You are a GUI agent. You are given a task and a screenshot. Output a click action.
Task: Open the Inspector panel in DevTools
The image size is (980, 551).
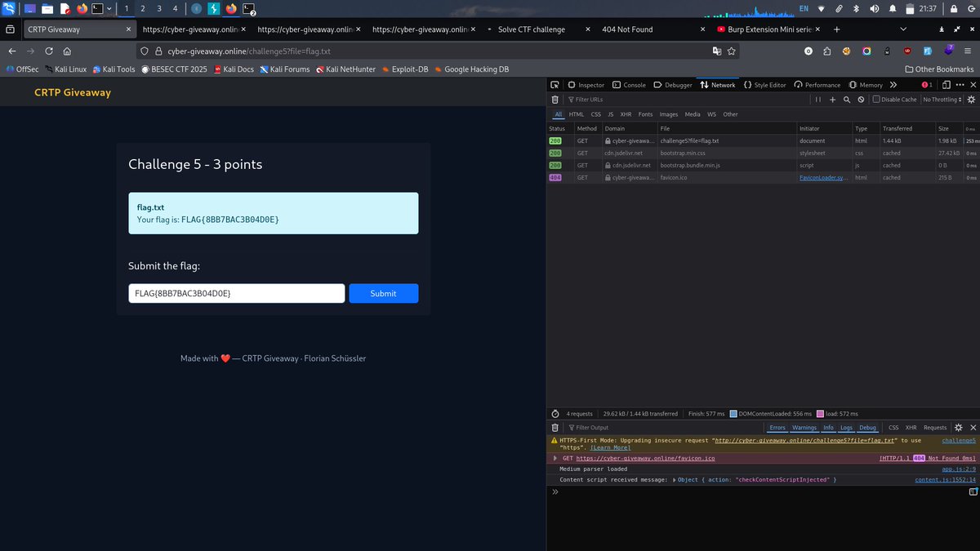coord(591,85)
